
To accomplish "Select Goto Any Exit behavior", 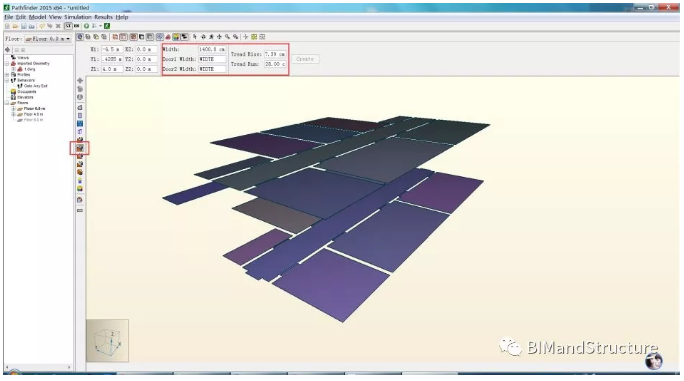I will click(x=35, y=86).
